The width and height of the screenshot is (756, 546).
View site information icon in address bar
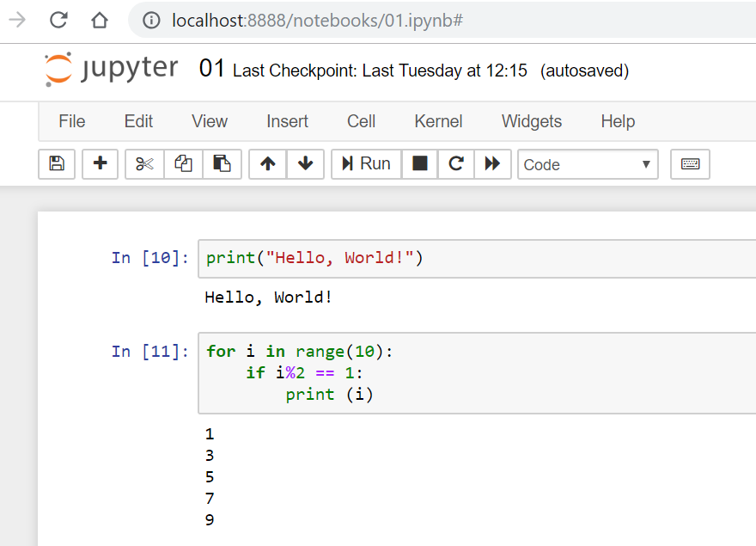coord(151,21)
